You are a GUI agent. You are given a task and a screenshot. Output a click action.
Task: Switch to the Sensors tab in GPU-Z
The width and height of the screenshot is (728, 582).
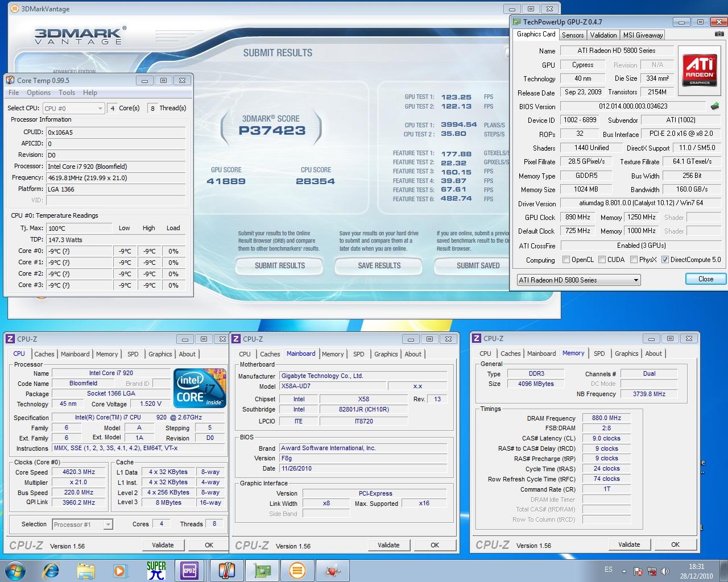(573, 35)
